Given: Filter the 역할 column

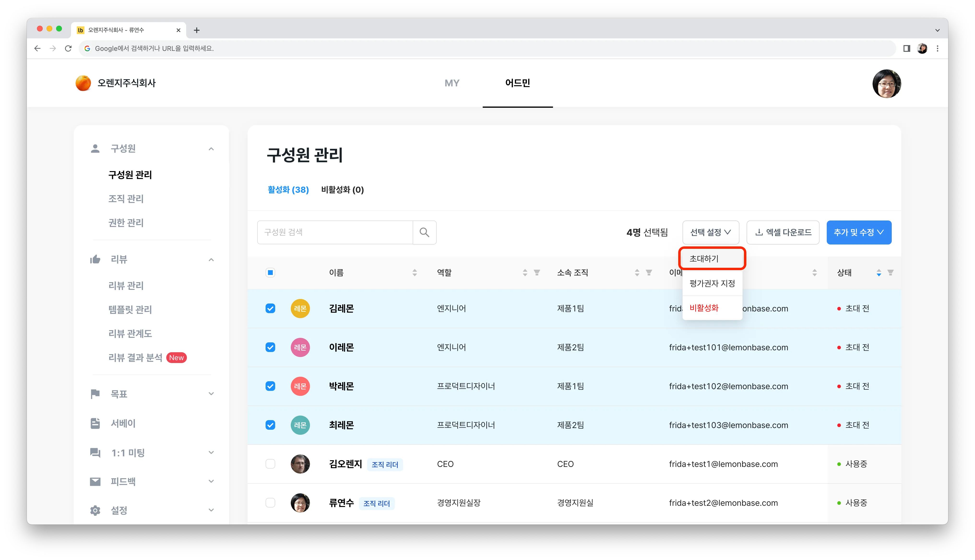Looking at the screenshot, I should pos(537,273).
